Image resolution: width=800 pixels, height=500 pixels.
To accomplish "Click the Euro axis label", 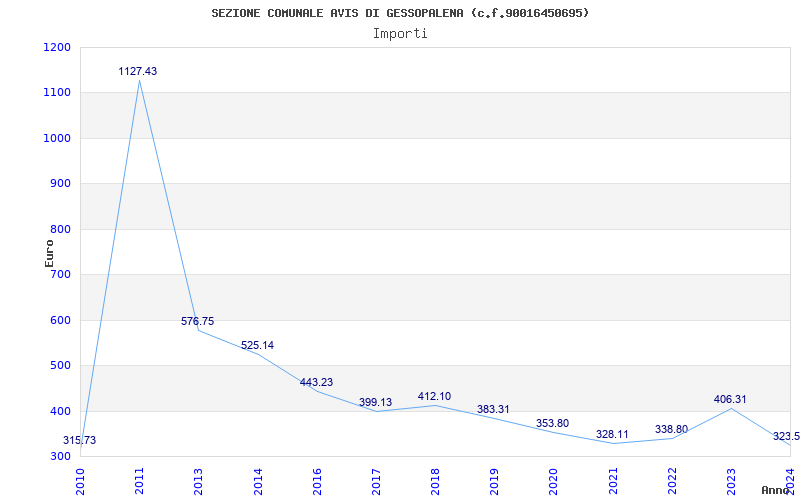I will (49, 254).
